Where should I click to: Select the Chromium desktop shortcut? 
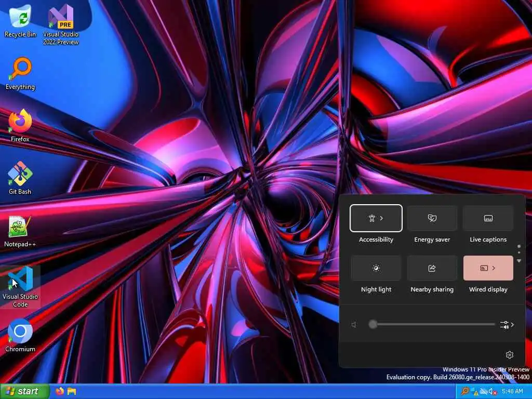20,336
